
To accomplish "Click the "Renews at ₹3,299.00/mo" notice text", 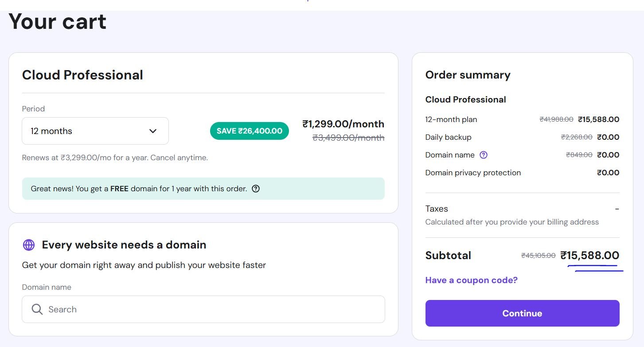I will 115,158.
